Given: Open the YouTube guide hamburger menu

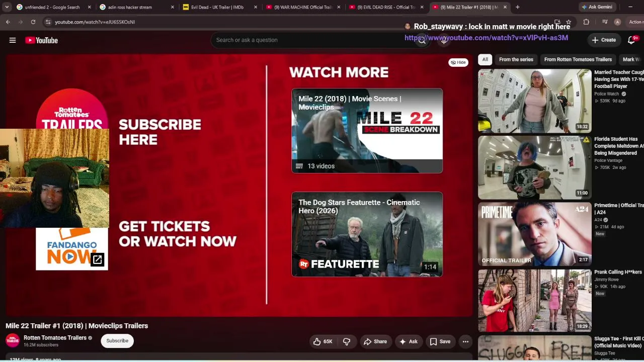Looking at the screenshot, I should point(13,40).
